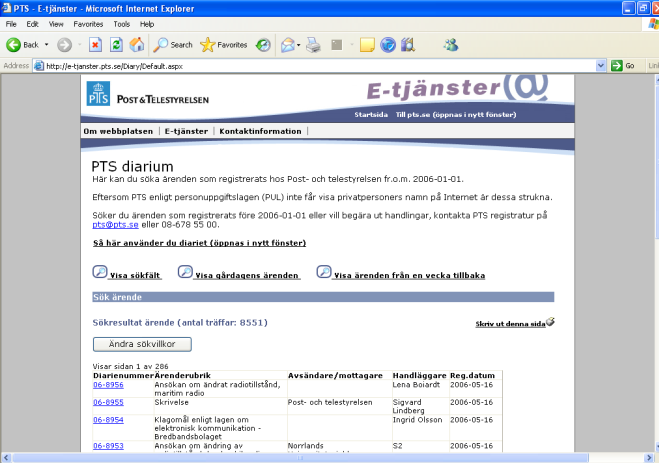
Task: Open case number 06-8956
Action: point(108,385)
